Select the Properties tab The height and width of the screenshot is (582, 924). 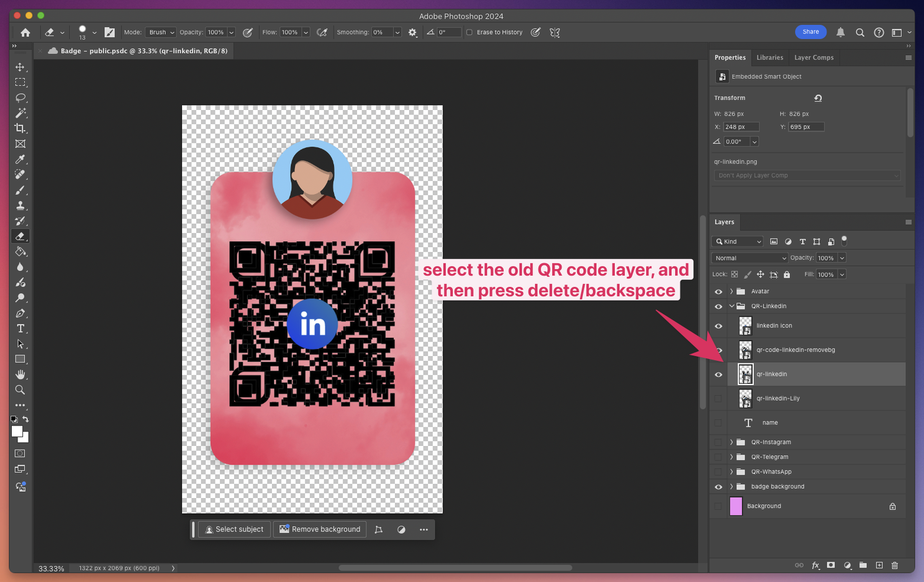click(730, 58)
